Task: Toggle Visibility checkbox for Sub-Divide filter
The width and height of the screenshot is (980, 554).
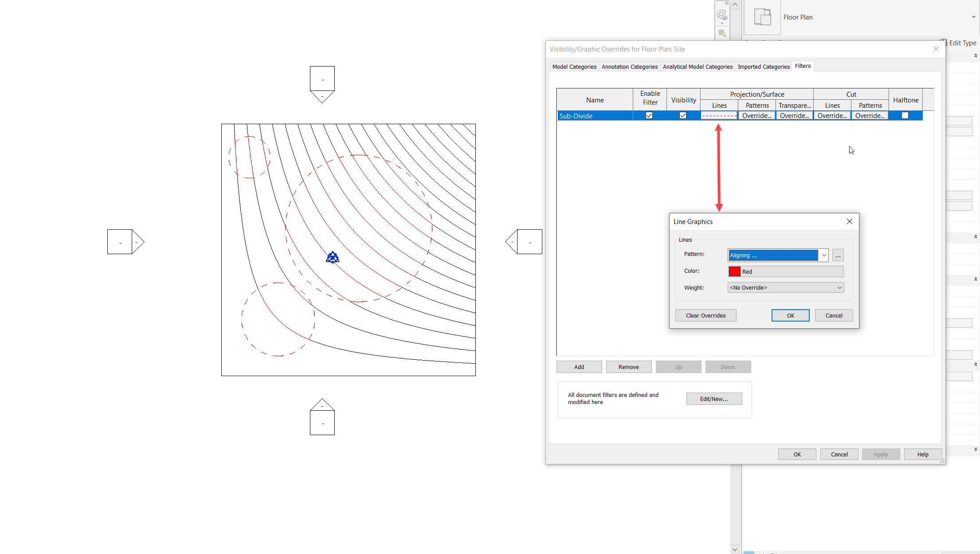Action: tap(683, 115)
